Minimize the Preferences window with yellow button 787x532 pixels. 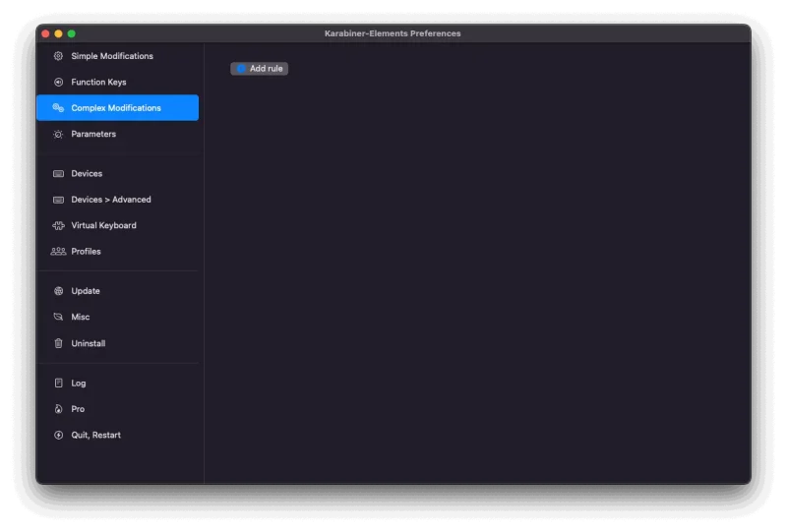(59, 33)
